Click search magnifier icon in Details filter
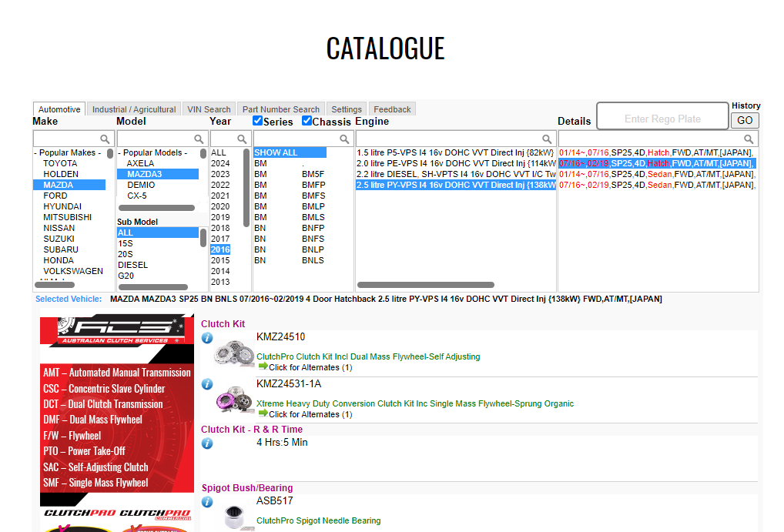The width and height of the screenshot is (784, 532). pos(749,139)
